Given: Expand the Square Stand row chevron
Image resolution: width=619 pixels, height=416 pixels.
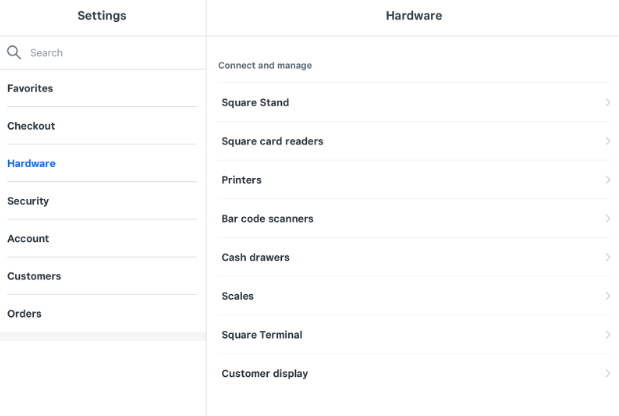Looking at the screenshot, I should pyautogui.click(x=607, y=103).
